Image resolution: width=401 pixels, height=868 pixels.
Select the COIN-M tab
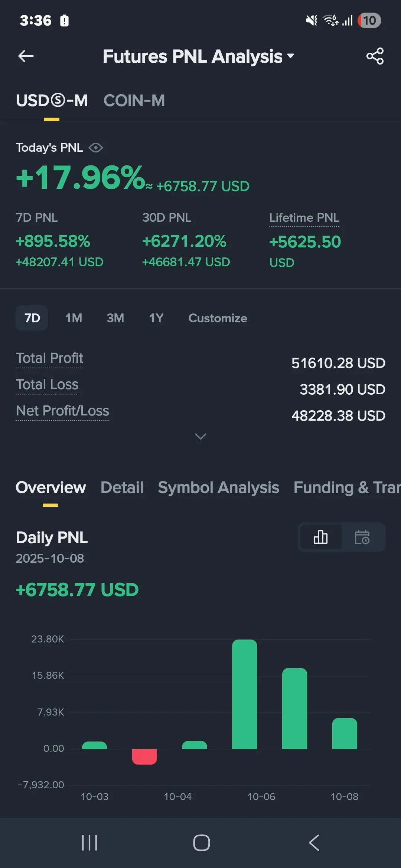coord(134,101)
